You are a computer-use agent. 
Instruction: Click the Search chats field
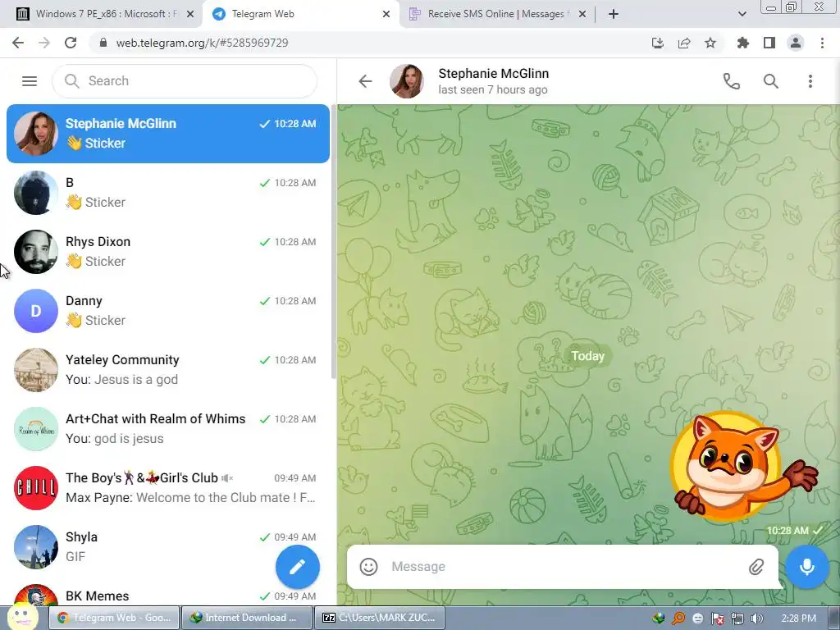[x=185, y=81]
